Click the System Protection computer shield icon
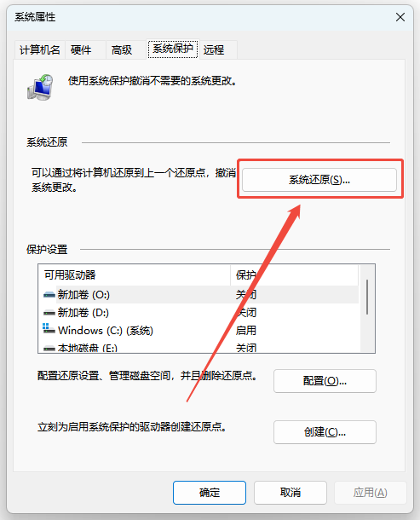Viewport: 420px width, 520px height. (40, 88)
